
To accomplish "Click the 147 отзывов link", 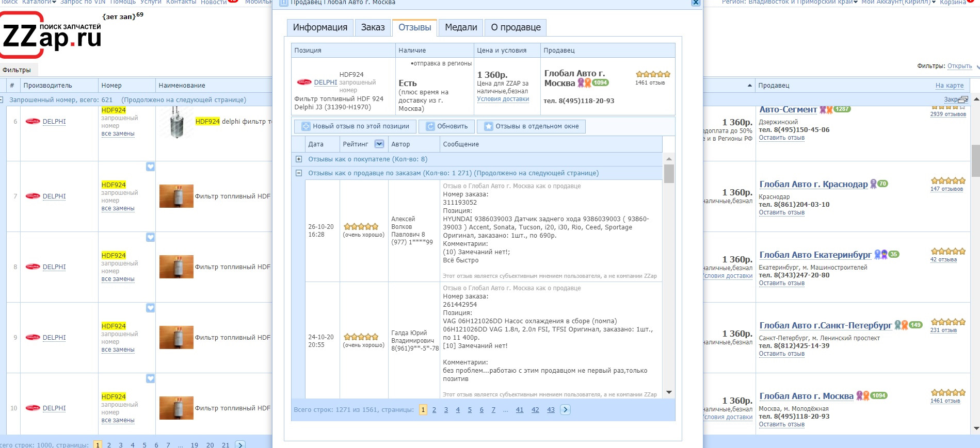I will pos(946,189).
